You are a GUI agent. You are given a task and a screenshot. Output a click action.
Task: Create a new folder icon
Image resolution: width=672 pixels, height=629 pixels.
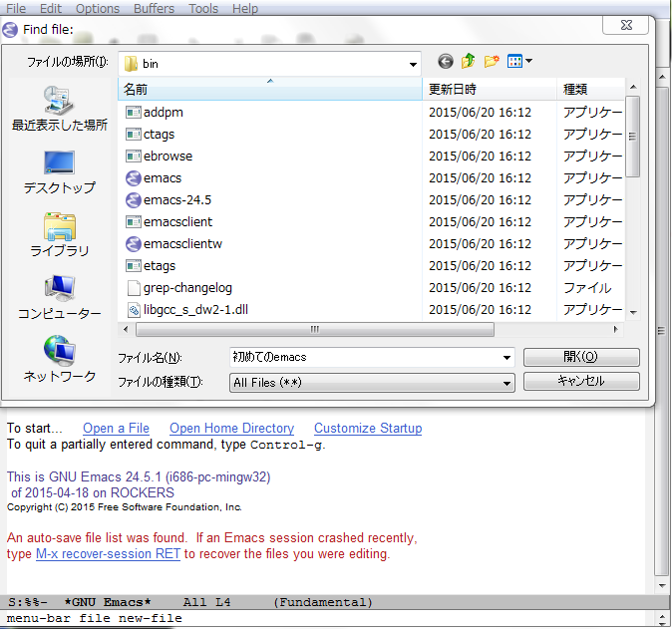click(492, 61)
